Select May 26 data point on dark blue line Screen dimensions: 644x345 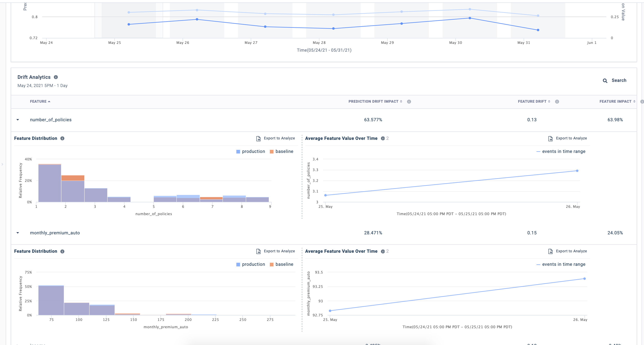[x=197, y=19]
